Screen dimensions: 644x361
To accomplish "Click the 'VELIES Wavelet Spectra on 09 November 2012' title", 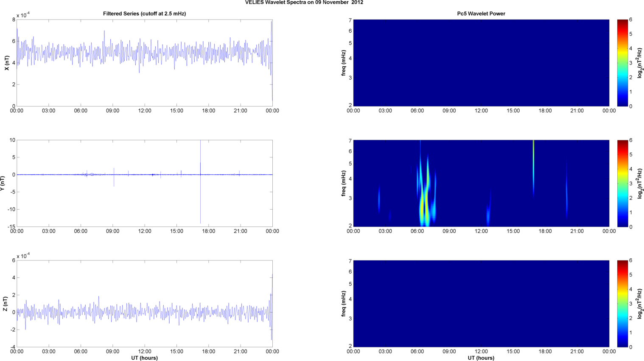I will coord(304,3).
